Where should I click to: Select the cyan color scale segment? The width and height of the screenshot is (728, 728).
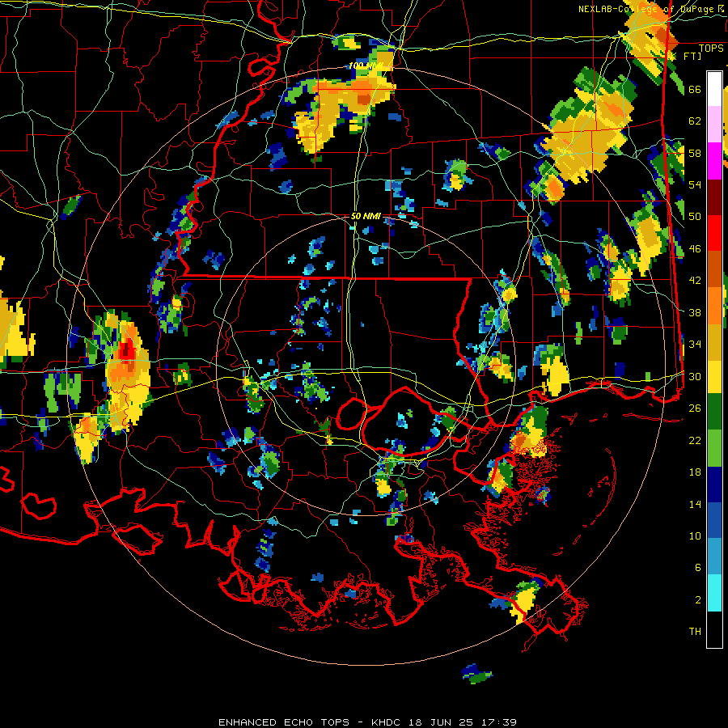[x=714, y=594]
